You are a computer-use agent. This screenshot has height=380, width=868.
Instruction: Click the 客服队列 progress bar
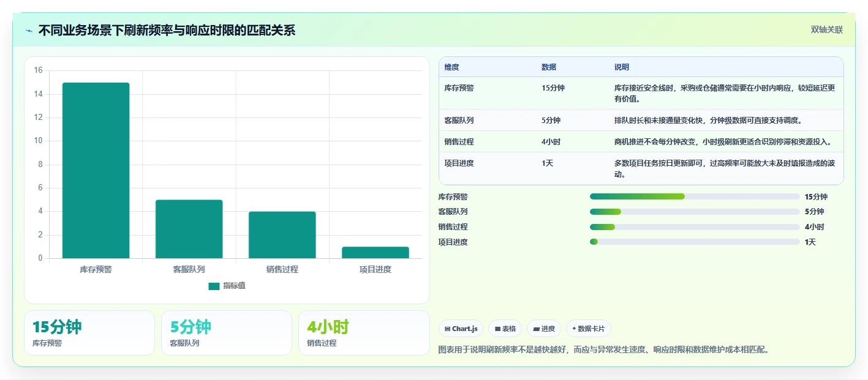[x=695, y=212]
